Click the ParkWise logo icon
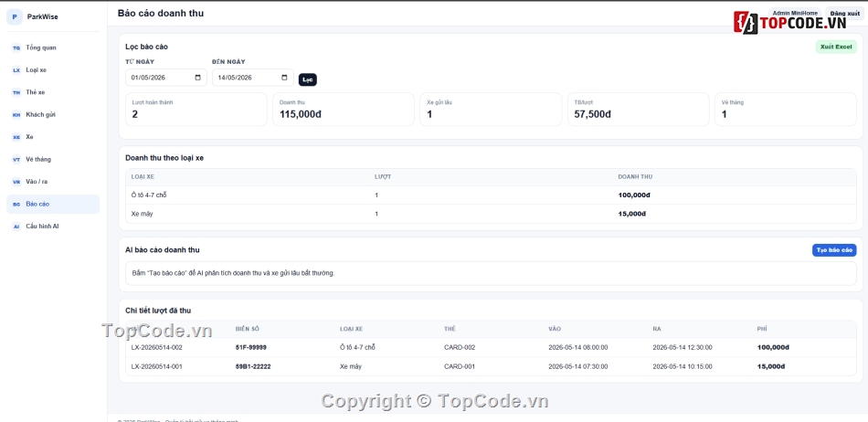Screen dimensions: 868x422 pyautogui.click(x=15, y=16)
